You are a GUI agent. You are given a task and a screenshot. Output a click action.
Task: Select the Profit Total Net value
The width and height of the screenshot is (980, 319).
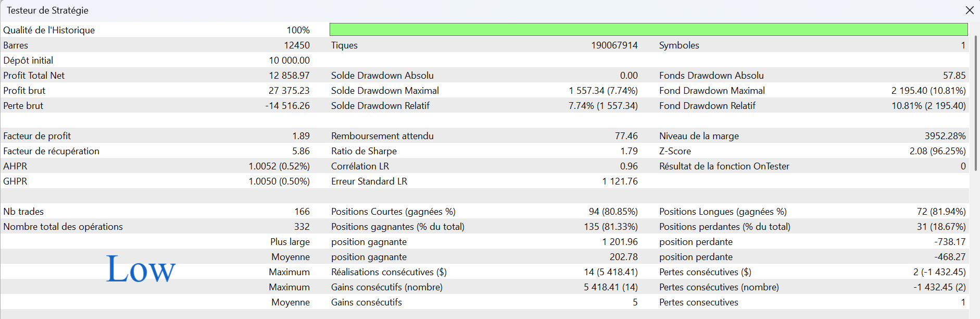(x=289, y=76)
